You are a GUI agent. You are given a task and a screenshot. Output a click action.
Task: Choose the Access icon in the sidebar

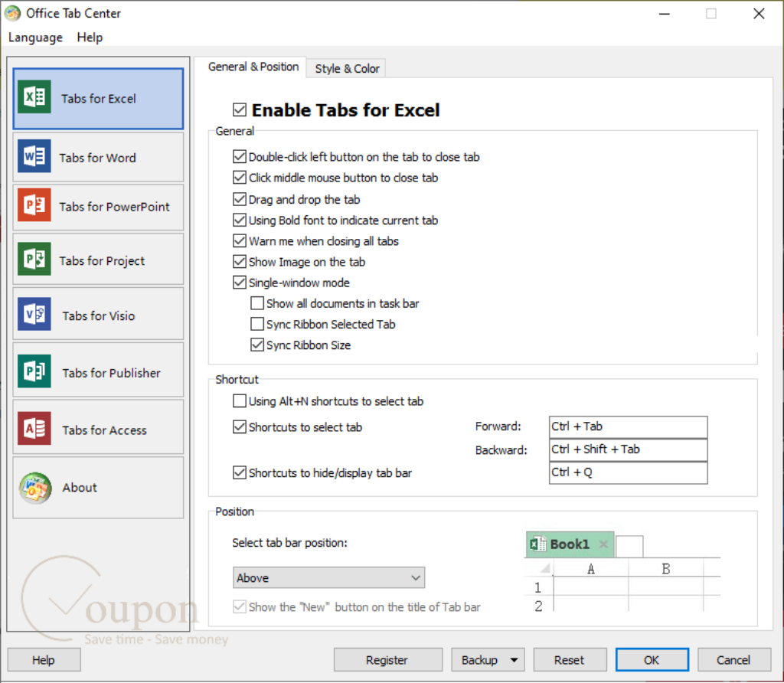(x=34, y=429)
